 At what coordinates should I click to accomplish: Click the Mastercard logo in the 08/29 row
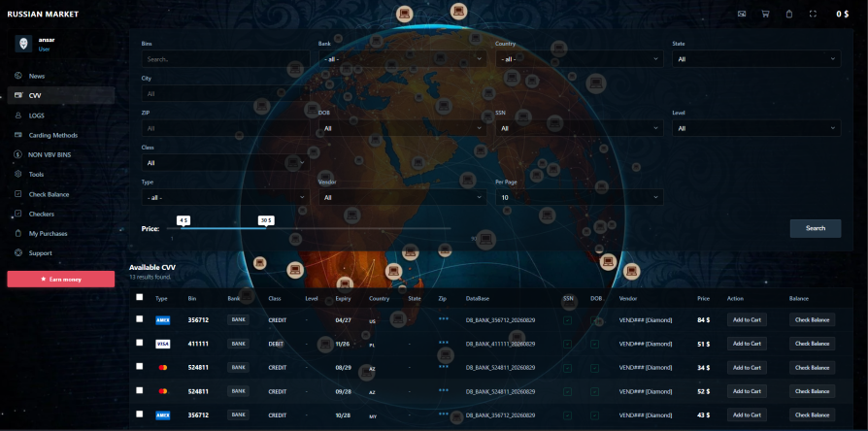click(163, 367)
